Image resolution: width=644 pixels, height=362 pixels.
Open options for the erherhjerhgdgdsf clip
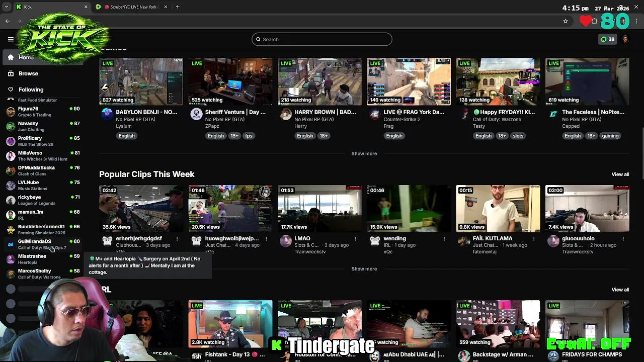pos(177,239)
